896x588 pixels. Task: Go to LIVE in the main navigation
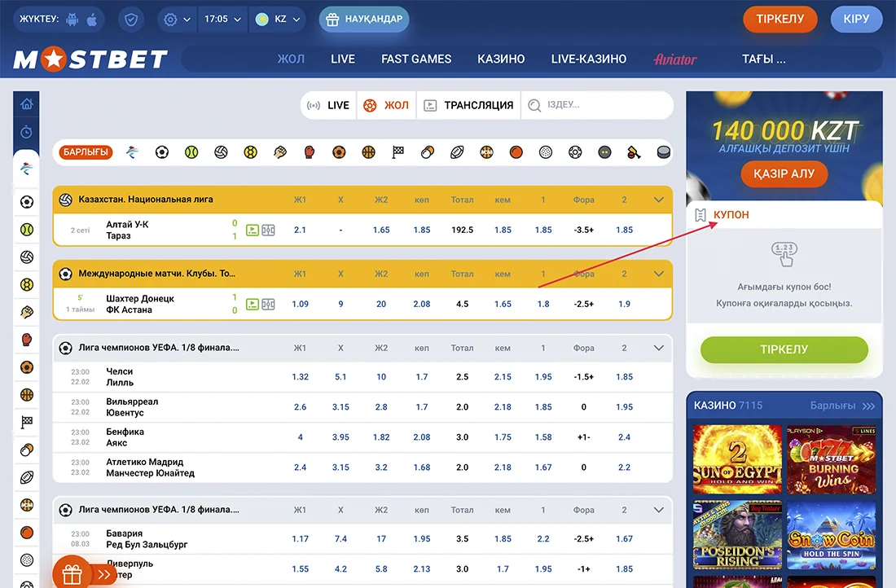(x=343, y=59)
